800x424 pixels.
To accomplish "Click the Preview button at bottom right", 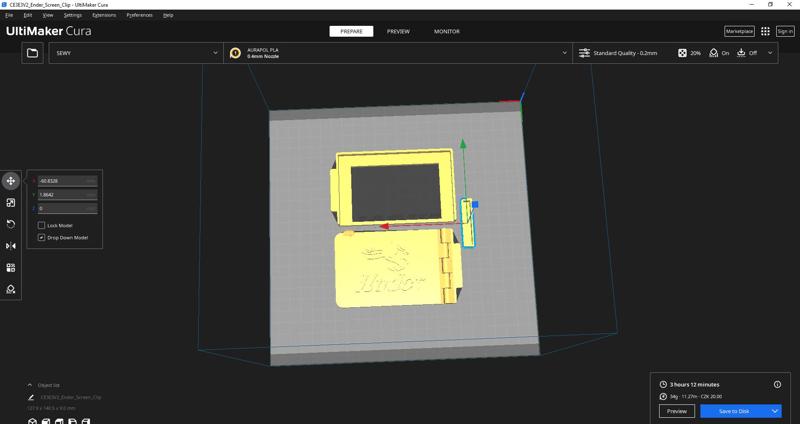I will [x=677, y=411].
